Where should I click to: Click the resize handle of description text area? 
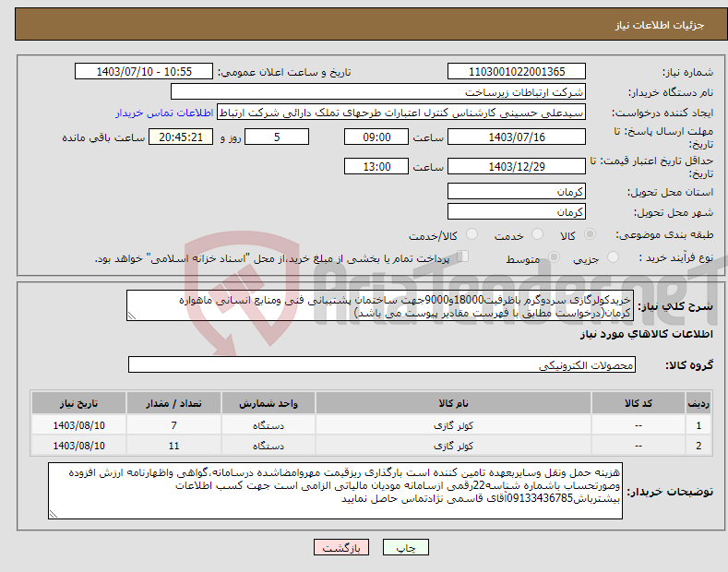tap(132, 316)
